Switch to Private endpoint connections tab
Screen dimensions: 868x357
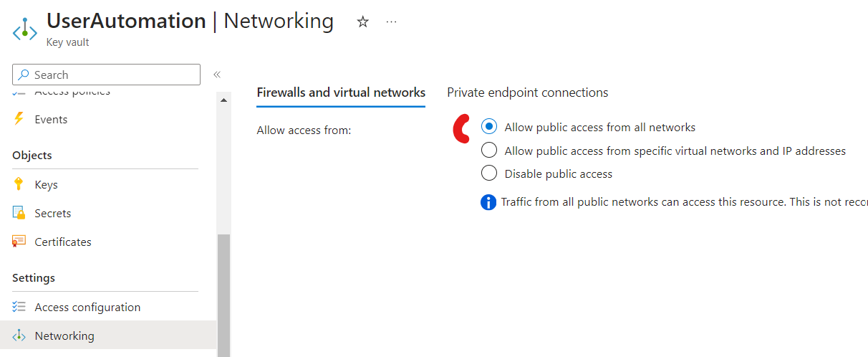[528, 92]
